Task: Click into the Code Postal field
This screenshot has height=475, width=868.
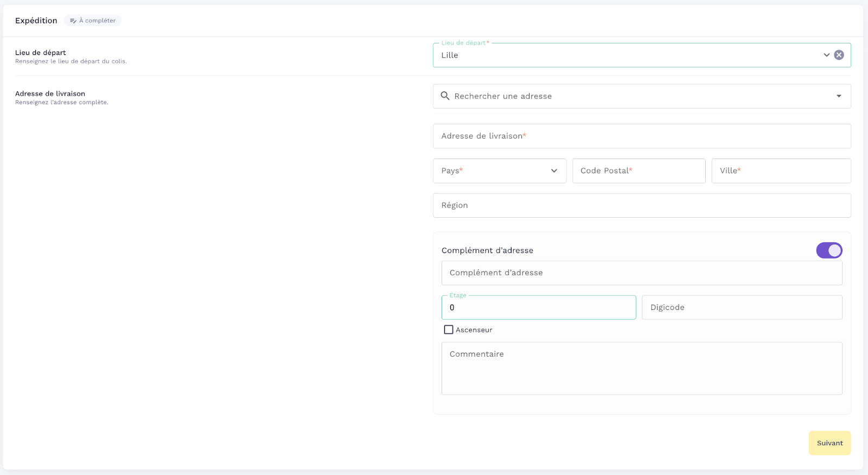Action: (x=639, y=171)
